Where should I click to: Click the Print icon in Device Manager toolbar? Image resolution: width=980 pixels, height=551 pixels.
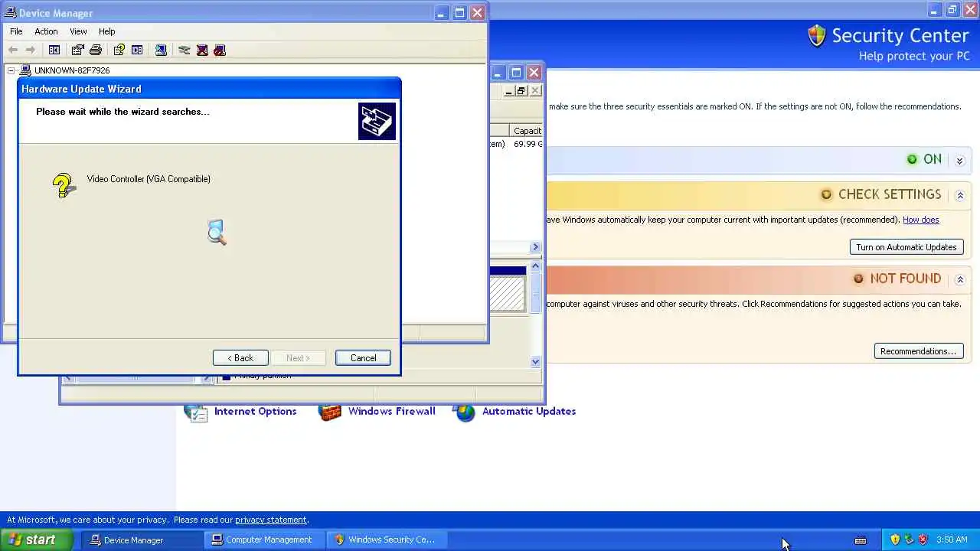point(96,50)
